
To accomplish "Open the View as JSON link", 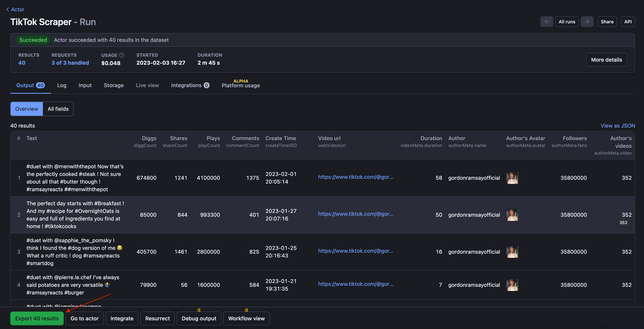I will [617, 126].
